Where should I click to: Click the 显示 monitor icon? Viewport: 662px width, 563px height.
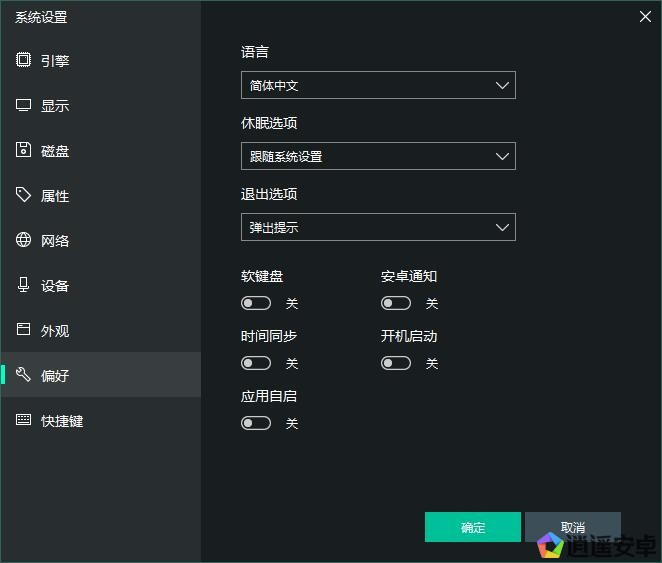[24, 105]
